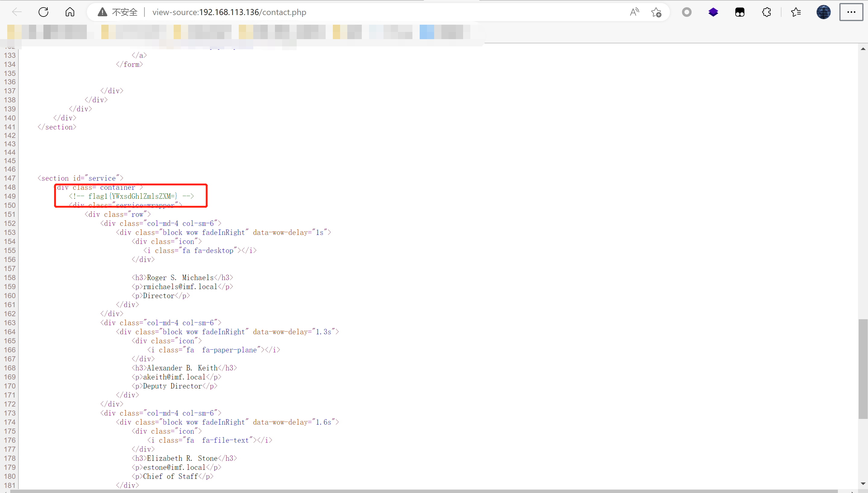The width and height of the screenshot is (868, 493).
Task: Click the not-secure warning triangle icon
Action: (x=102, y=12)
